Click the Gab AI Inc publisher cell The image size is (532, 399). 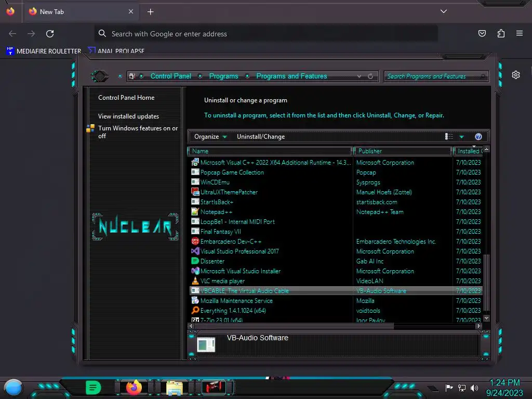(x=370, y=261)
